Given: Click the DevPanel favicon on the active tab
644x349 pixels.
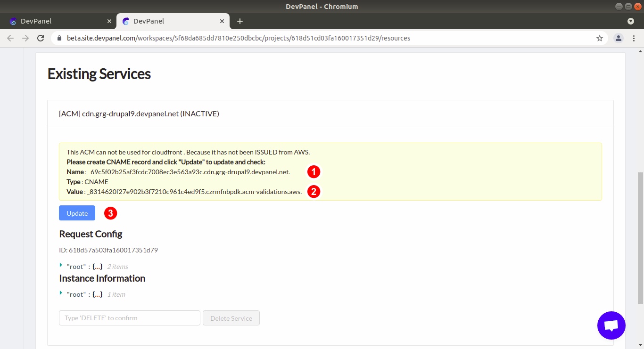Looking at the screenshot, I should coord(125,21).
